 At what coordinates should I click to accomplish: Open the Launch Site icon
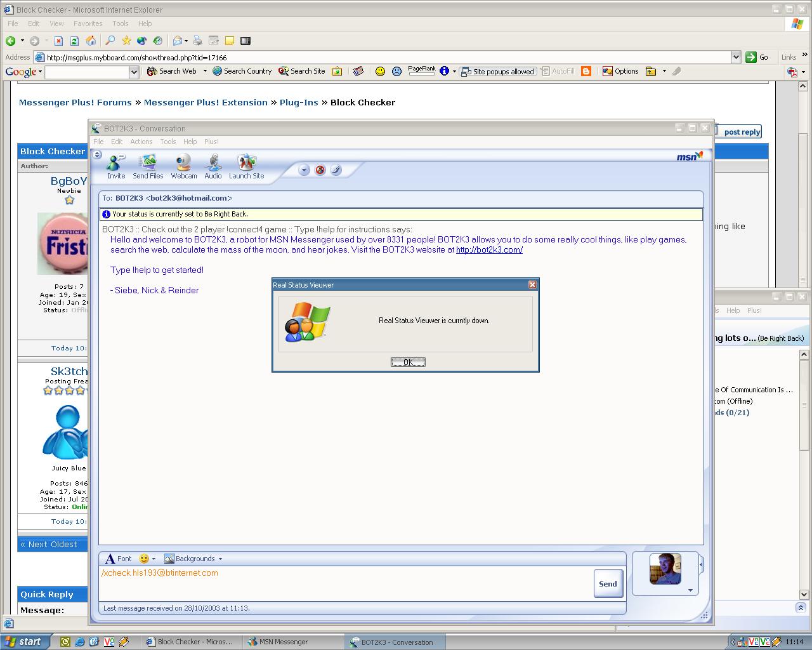point(246,164)
